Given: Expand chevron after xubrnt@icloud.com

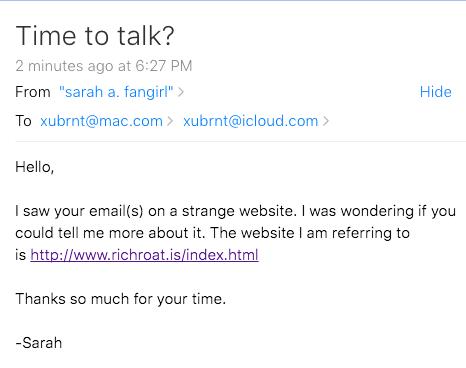Looking at the screenshot, I should coord(326,121).
